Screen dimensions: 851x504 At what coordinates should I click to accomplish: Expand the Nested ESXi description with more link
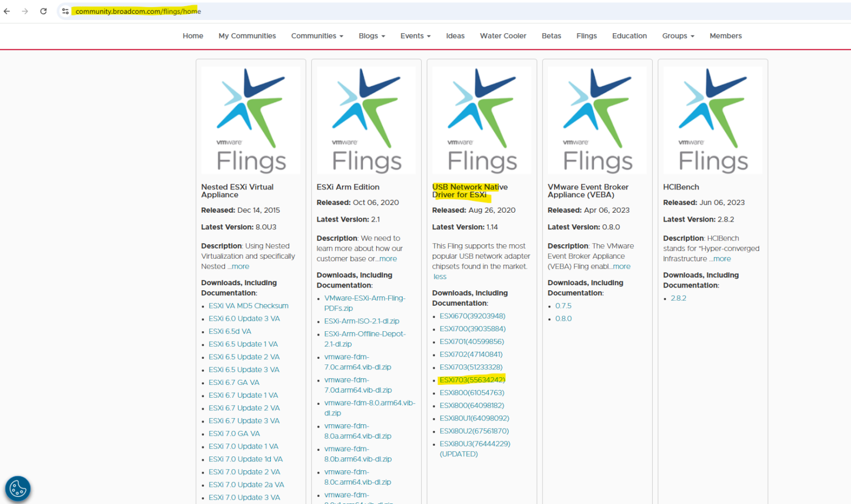240,266
